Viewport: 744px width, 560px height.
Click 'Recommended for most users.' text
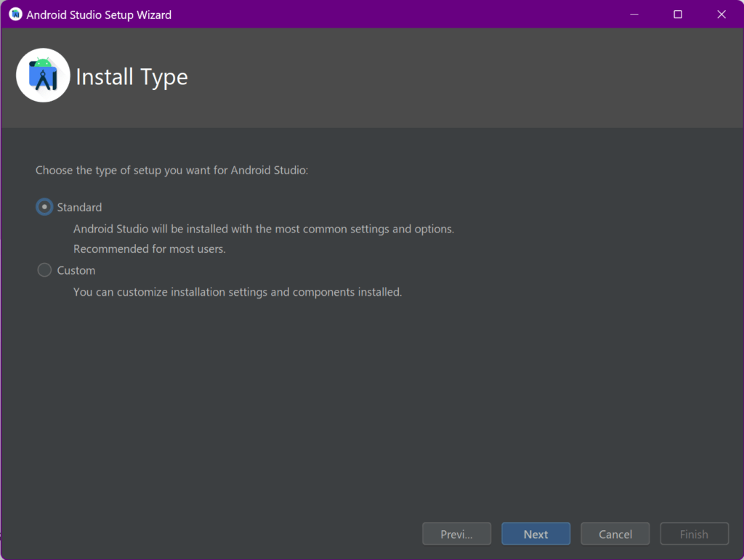pyautogui.click(x=150, y=249)
